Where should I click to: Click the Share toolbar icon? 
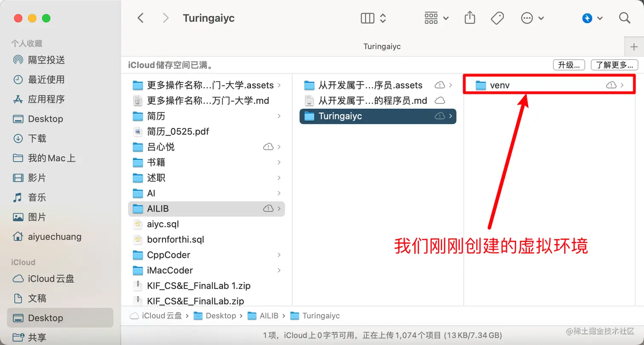tap(470, 18)
